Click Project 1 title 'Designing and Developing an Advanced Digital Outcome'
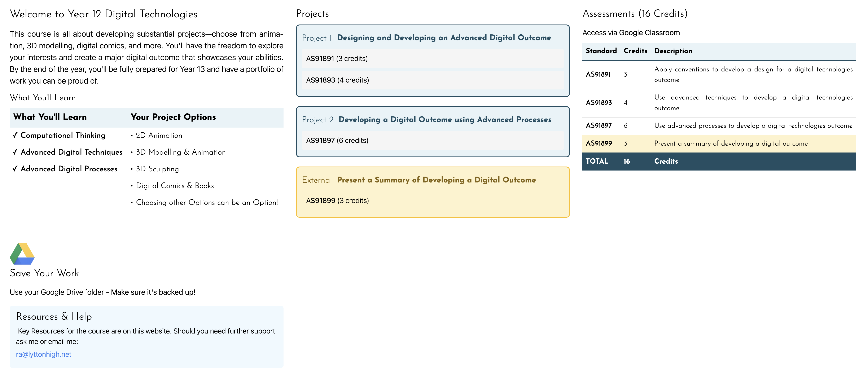Viewport: 868px width, 380px height. pyautogui.click(x=444, y=37)
